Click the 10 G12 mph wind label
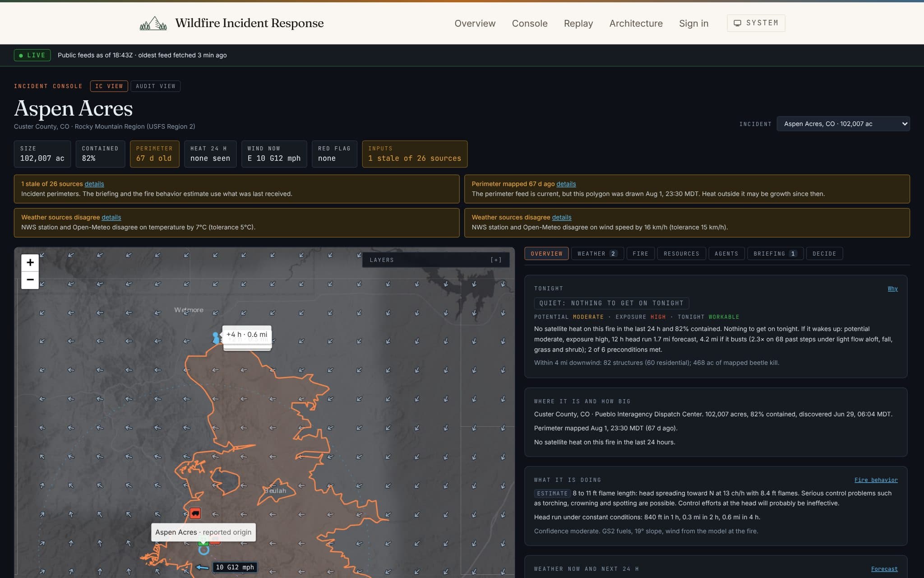Screen dimensions: 924x578 235,568
